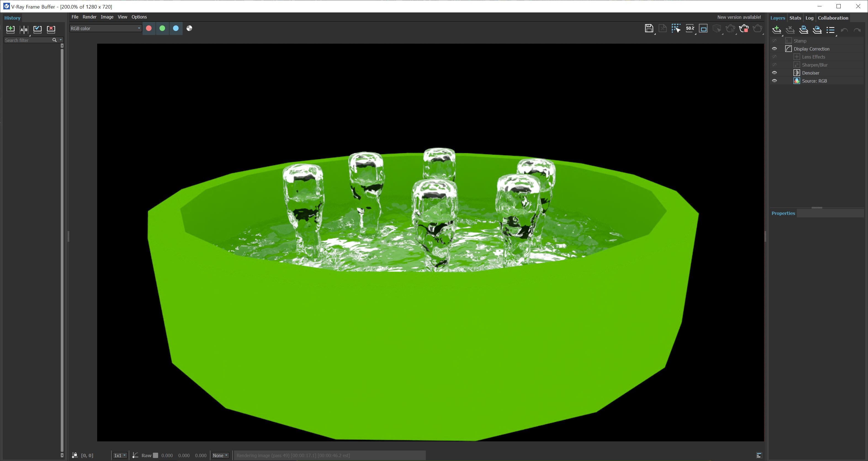
Task: Expand the None dropdown in status bar
Action: pos(220,455)
